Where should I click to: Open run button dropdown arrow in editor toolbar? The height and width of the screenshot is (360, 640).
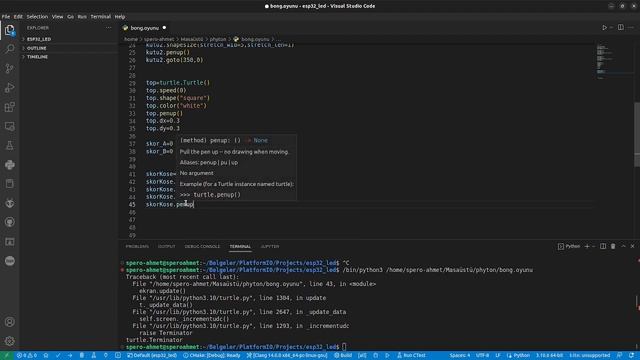point(611,27)
